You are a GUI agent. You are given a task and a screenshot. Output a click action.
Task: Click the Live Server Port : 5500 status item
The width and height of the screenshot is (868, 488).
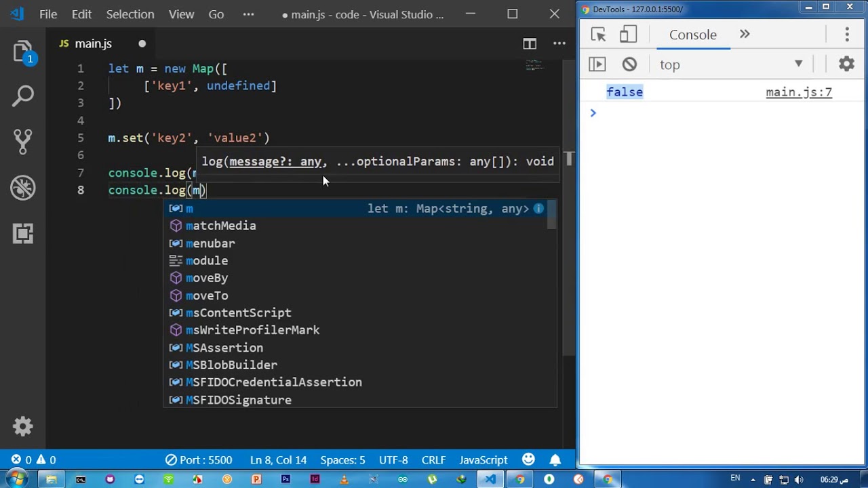pos(198,460)
